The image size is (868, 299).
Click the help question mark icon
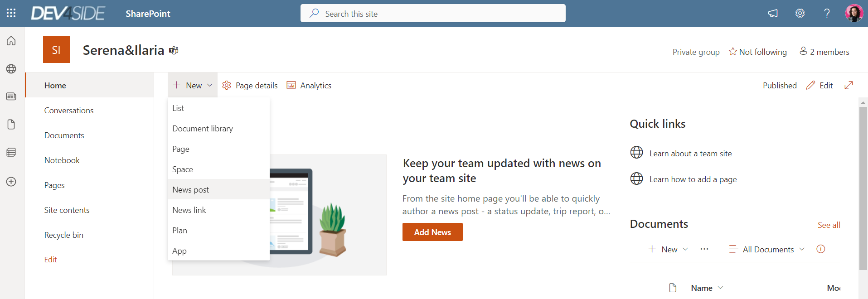[x=827, y=13]
